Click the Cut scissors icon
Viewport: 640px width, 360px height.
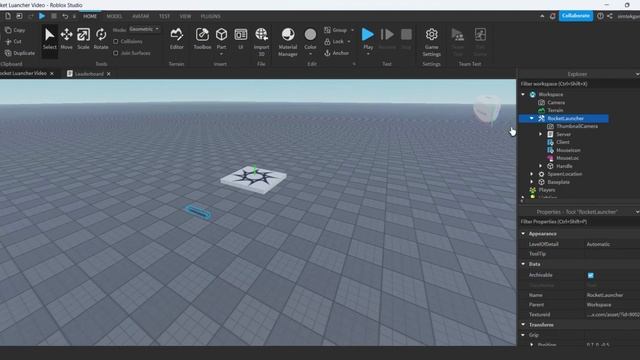tap(8, 41)
